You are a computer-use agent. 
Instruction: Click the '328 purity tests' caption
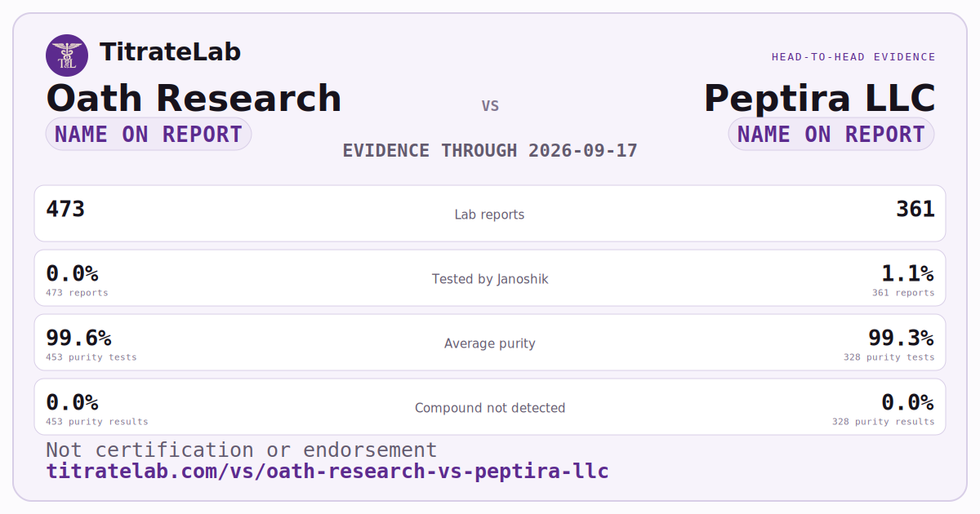(x=889, y=357)
